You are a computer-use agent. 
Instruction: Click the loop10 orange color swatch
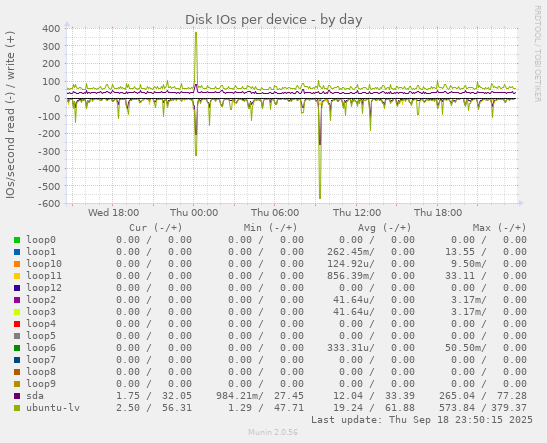click(x=17, y=264)
